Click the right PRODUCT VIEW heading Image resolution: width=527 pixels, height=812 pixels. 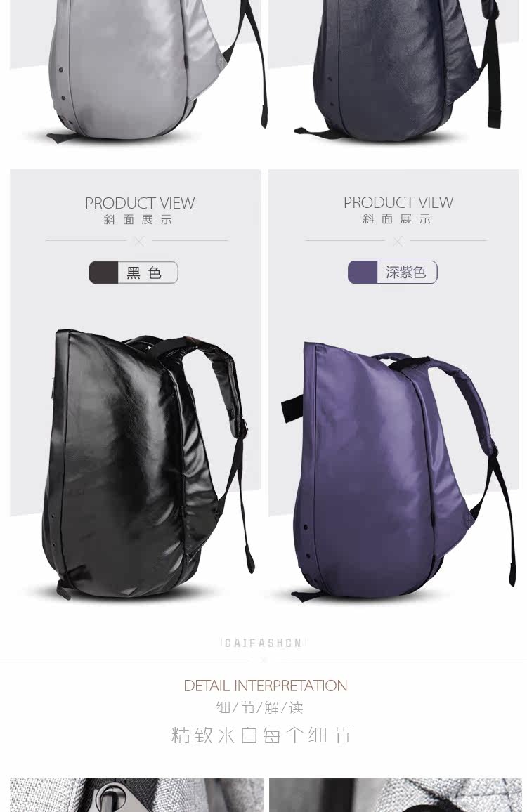pos(398,202)
